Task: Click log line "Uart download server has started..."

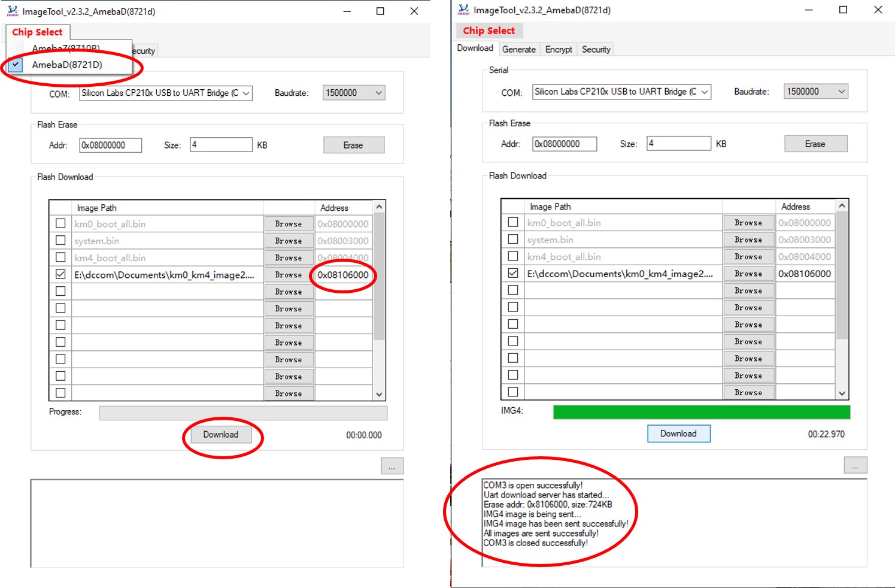Action: click(x=547, y=495)
